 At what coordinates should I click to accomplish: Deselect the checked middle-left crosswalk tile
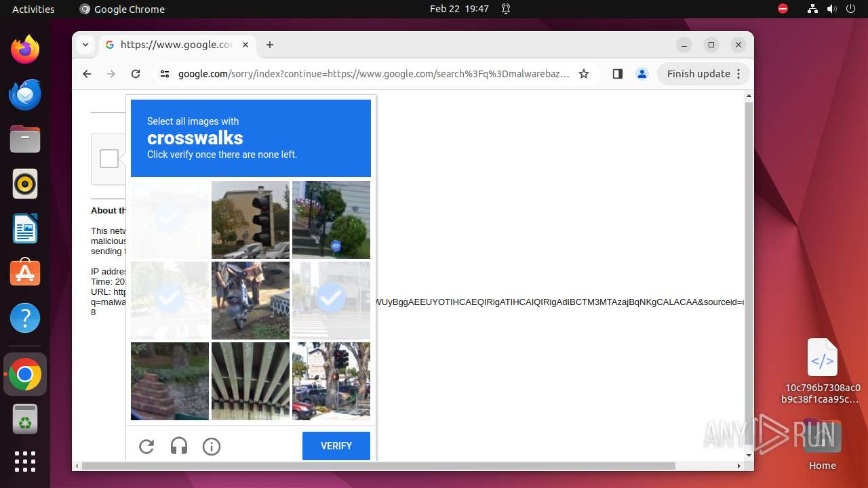pos(170,300)
